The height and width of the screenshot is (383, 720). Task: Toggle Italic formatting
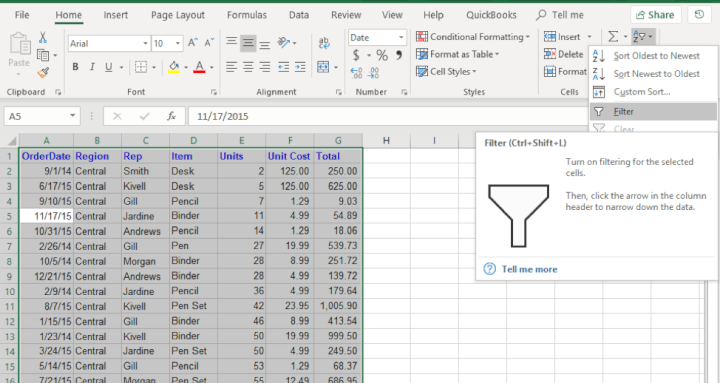pos(92,67)
